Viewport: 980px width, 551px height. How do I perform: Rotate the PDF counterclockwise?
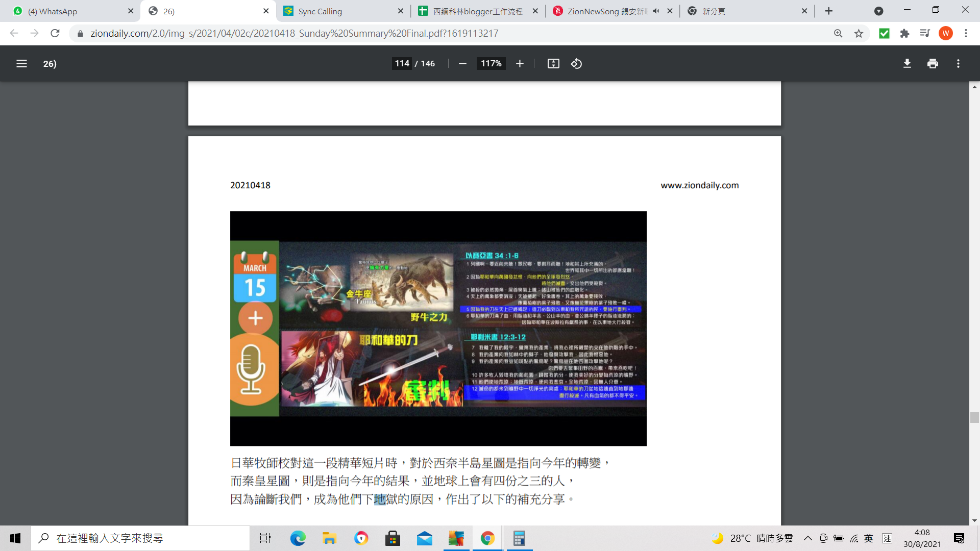tap(576, 64)
